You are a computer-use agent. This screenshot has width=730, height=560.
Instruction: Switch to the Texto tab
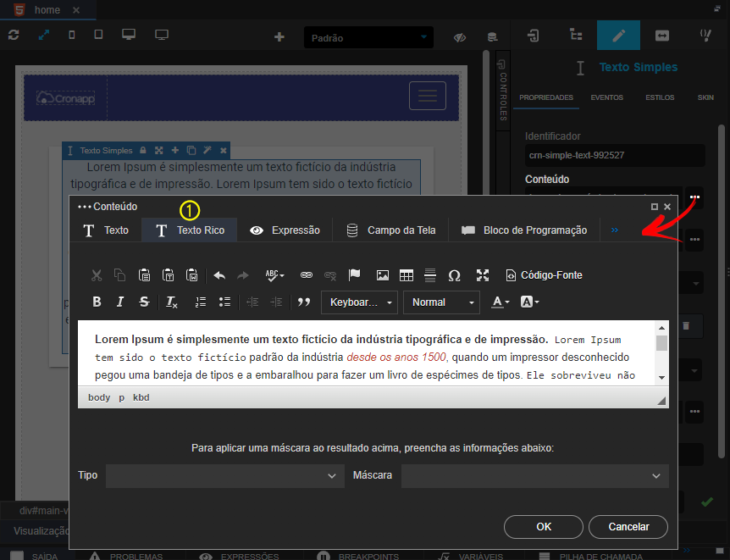tap(106, 230)
